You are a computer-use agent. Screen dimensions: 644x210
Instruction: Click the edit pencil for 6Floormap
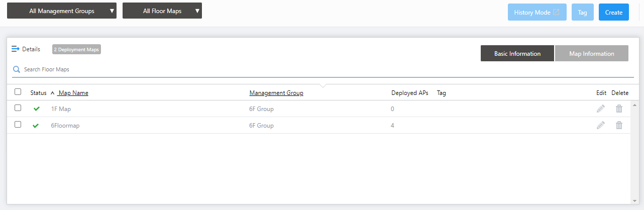(x=601, y=126)
